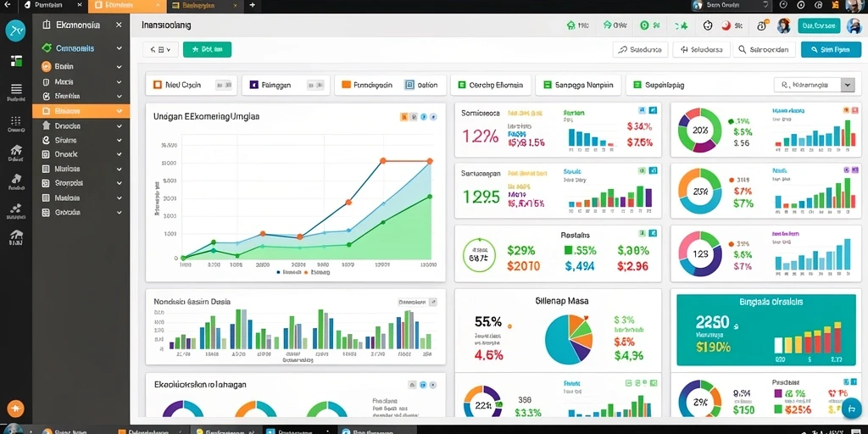Click the blue floating action button at bottom right
The height and width of the screenshot is (434, 868).
849,409
